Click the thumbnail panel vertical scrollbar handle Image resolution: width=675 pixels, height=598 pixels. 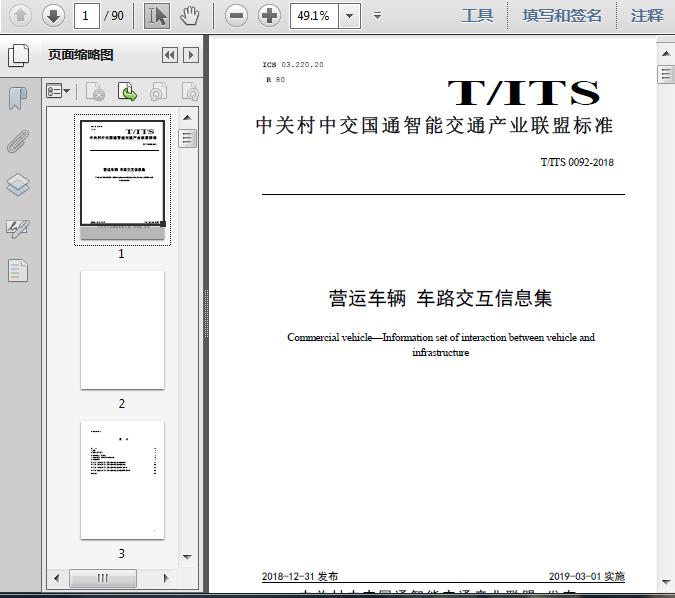coord(187,138)
